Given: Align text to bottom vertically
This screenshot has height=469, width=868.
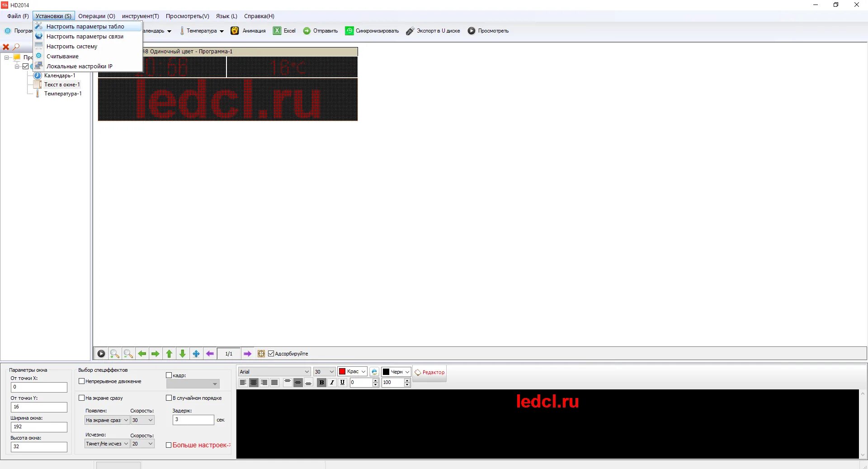Looking at the screenshot, I should pyautogui.click(x=308, y=383).
